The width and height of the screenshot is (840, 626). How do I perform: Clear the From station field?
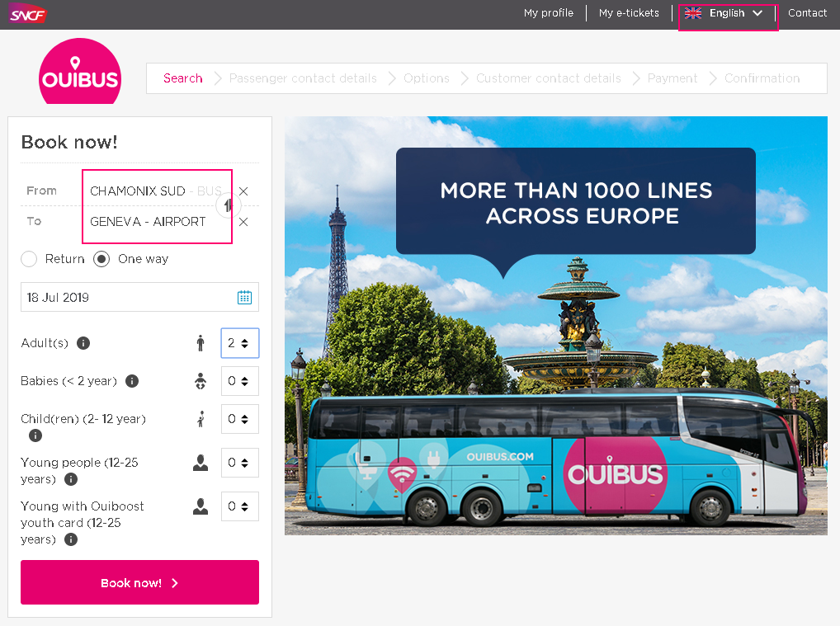point(243,191)
